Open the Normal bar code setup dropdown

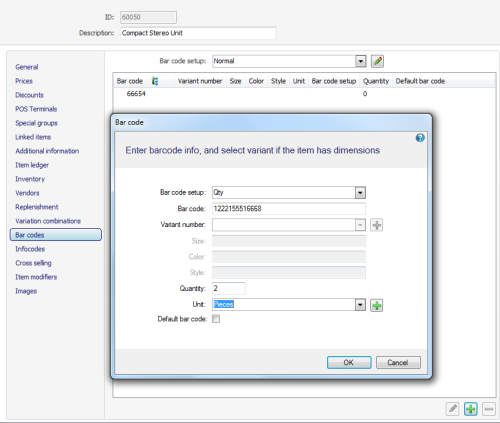360,61
